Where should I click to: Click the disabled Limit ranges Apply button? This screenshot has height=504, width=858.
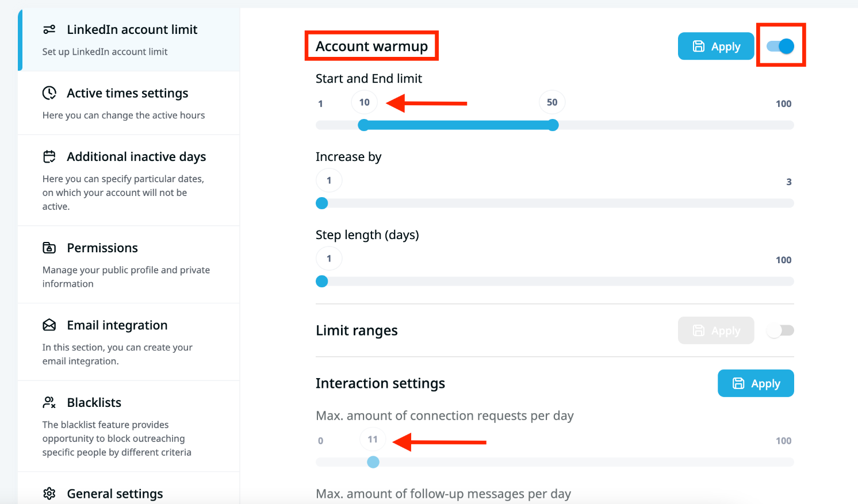716,330
